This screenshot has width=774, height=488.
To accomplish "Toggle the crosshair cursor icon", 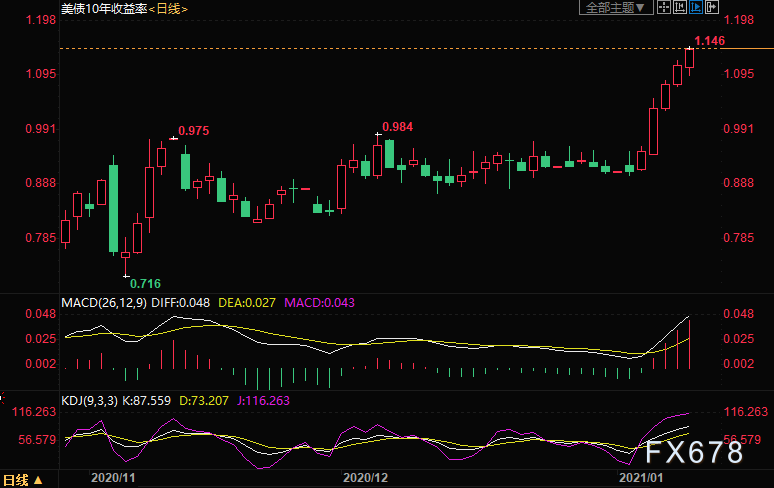I will [x=664, y=7].
